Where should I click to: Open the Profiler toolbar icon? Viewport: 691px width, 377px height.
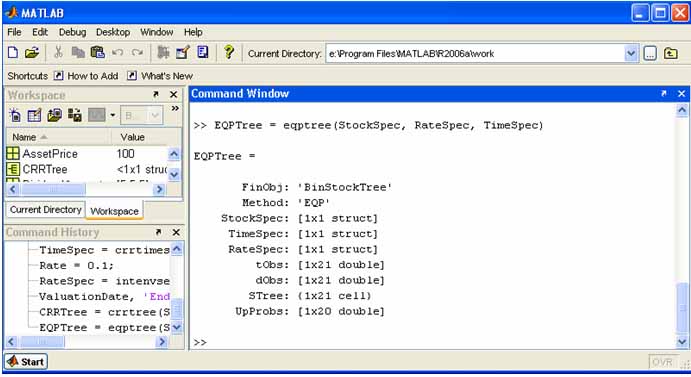(203, 52)
